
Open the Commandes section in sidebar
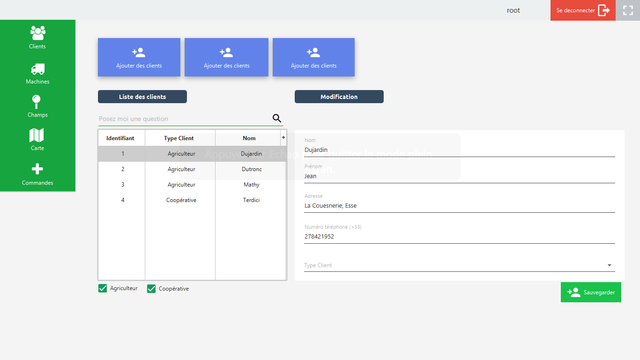[x=37, y=174]
